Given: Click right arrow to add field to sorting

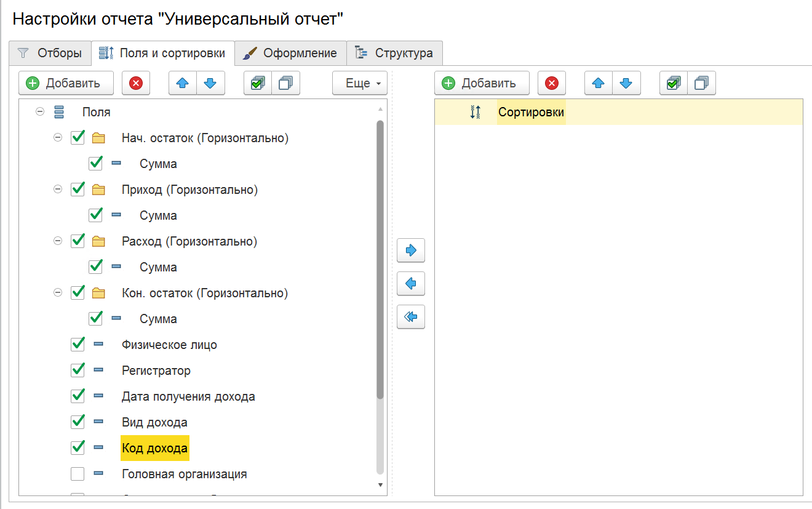Looking at the screenshot, I should (x=411, y=250).
